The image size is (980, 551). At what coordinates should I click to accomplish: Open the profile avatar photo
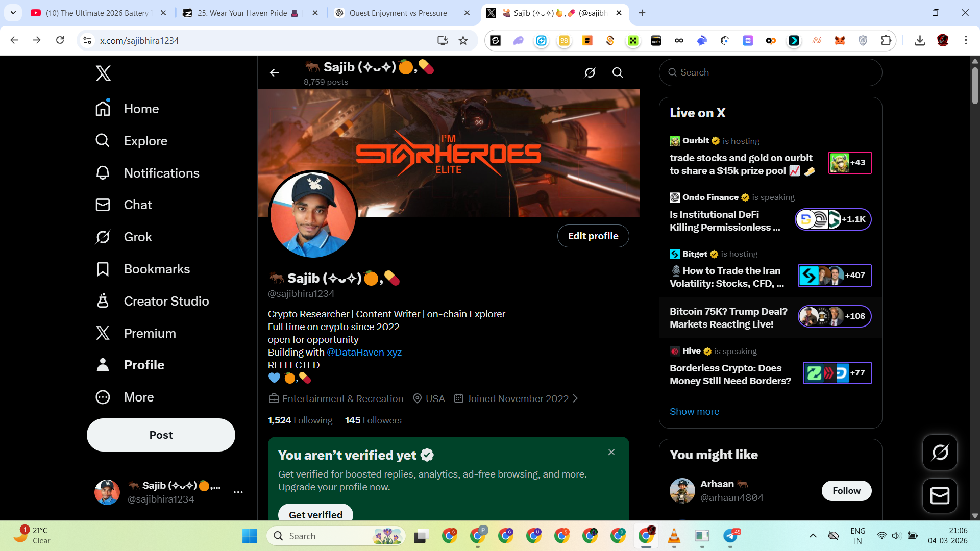click(313, 215)
